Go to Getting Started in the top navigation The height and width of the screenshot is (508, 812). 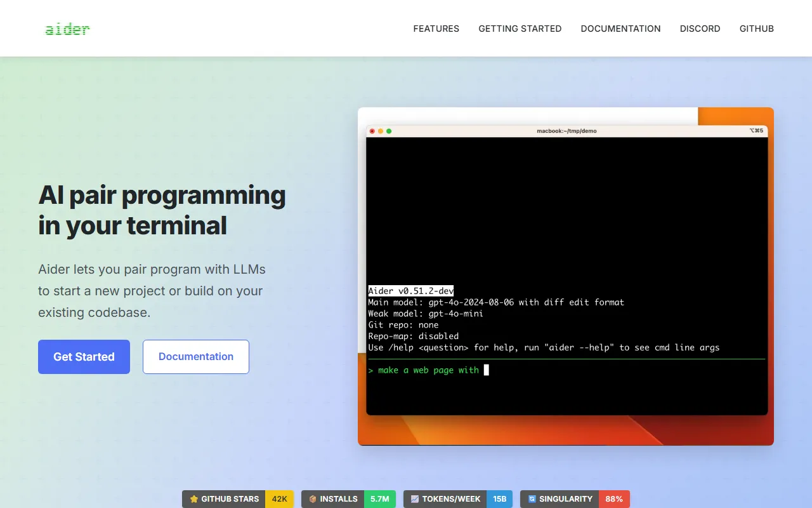tap(520, 29)
